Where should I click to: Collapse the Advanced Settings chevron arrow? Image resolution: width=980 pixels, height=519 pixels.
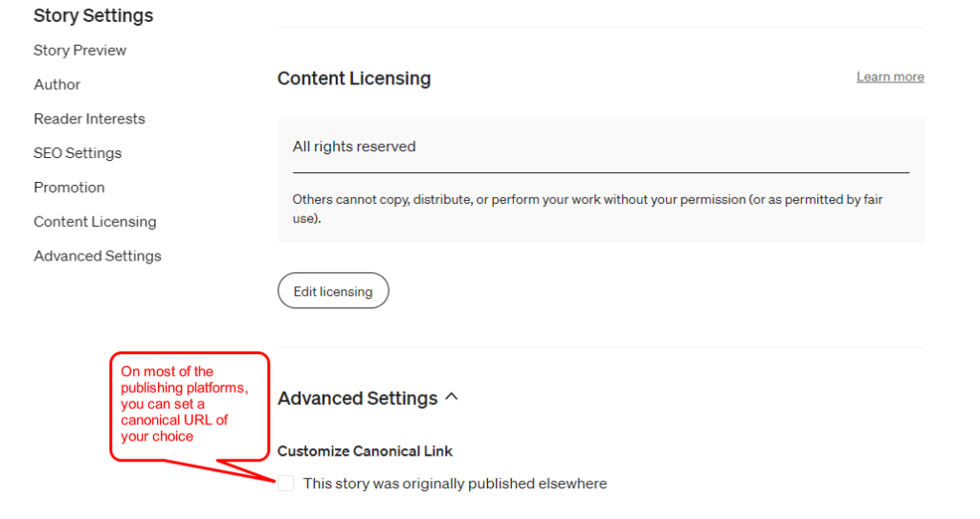point(452,396)
